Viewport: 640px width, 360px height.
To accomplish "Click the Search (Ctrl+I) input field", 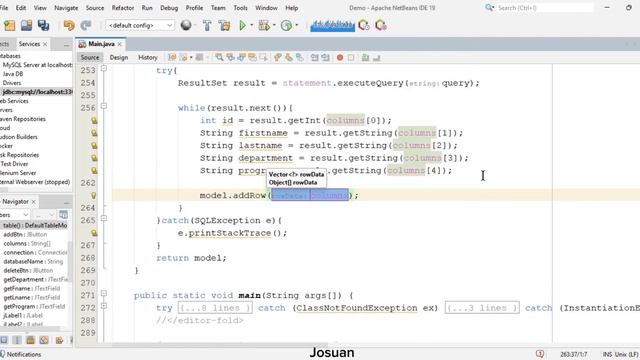I will pos(544,7).
